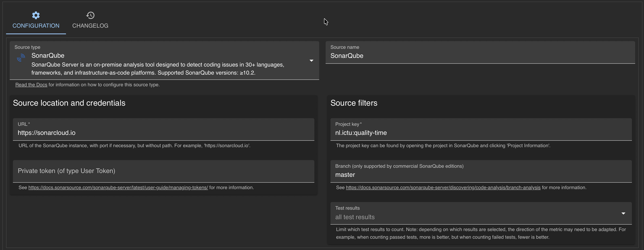Click the project key 'Project Information' help text
644x250 pixels.
pyautogui.click(x=443, y=146)
